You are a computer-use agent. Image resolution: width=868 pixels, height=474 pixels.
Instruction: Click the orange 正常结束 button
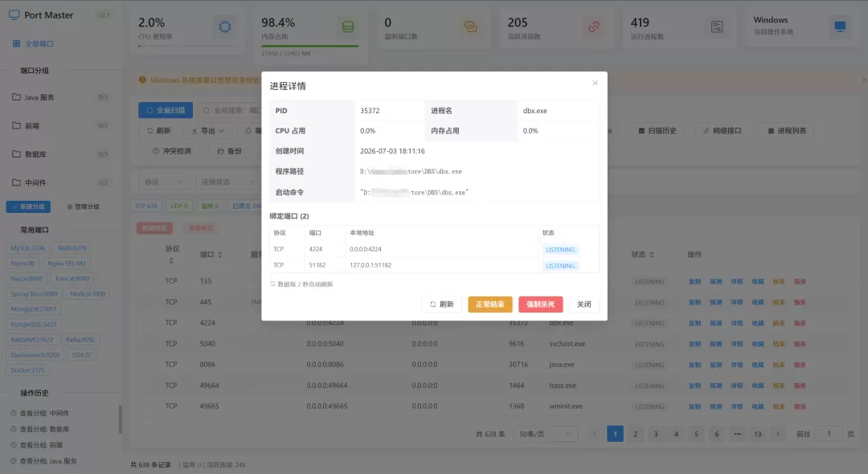tap(490, 304)
